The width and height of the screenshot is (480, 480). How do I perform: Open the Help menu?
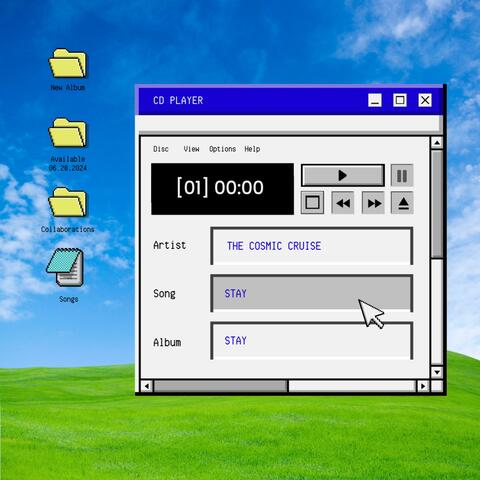pos(252,149)
